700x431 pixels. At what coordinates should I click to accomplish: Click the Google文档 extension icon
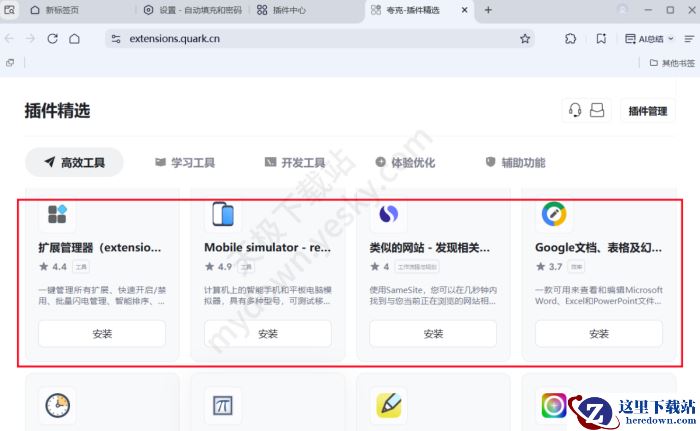[x=554, y=214]
